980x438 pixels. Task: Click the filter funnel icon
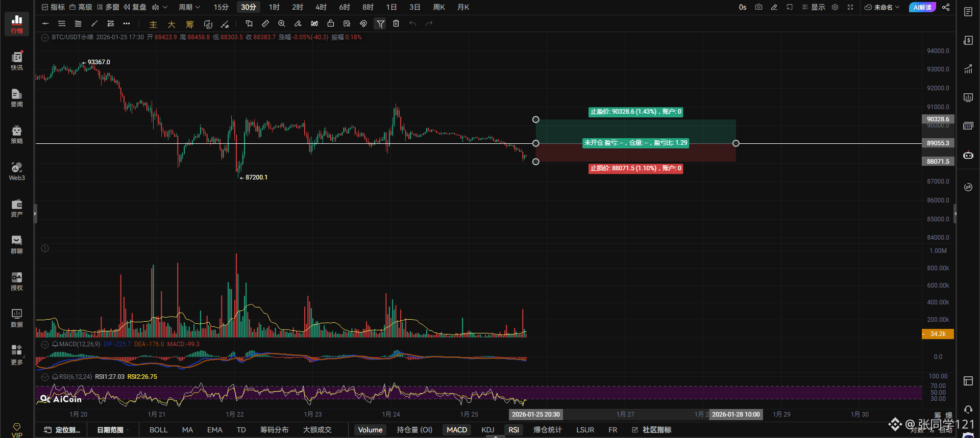[380, 23]
